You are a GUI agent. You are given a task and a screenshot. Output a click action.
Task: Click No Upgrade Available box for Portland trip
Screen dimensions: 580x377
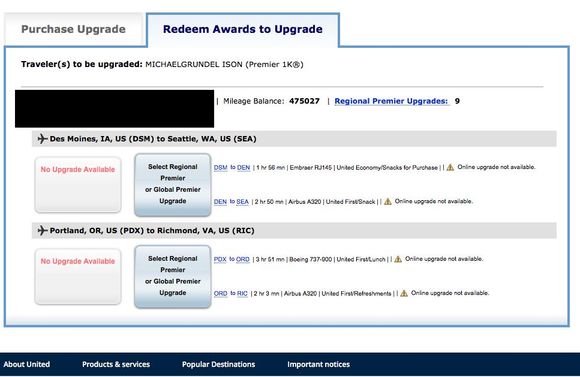coord(78,276)
